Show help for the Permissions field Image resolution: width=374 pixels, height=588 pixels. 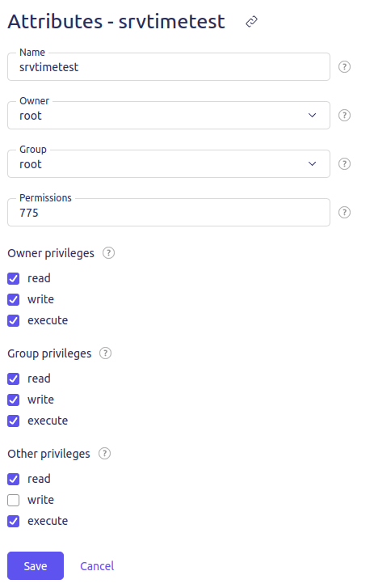pos(344,212)
